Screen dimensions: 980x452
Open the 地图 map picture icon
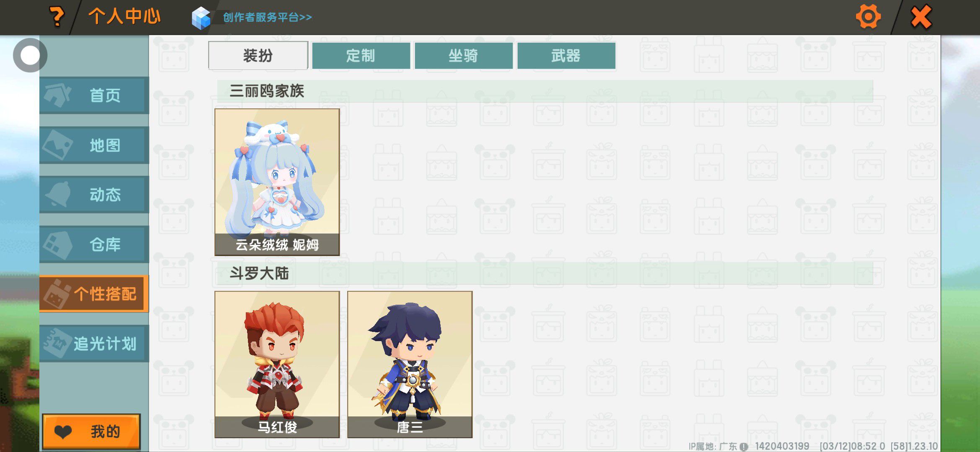(x=58, y=145)
